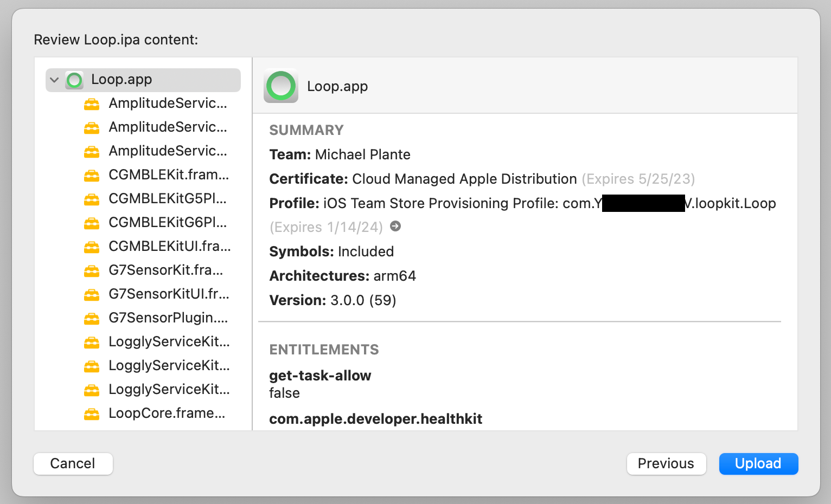
Task: Click the large Loop.app icon in the header
Action: tap(281, 86)
